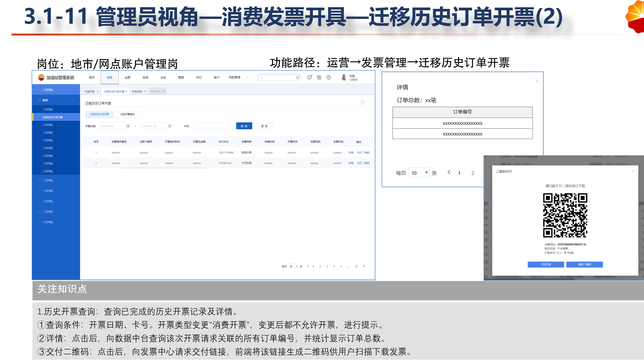Screen dimensions: 644x364
Task: Open the 运营 top menu
Action: pos(127,77)
